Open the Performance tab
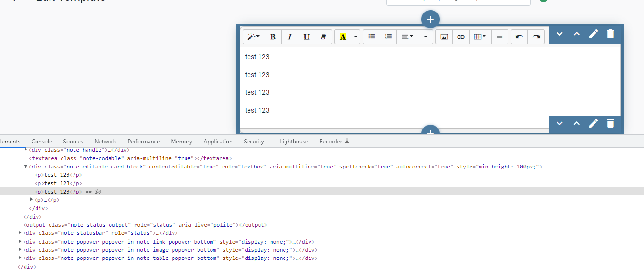 tap(144, 142)
